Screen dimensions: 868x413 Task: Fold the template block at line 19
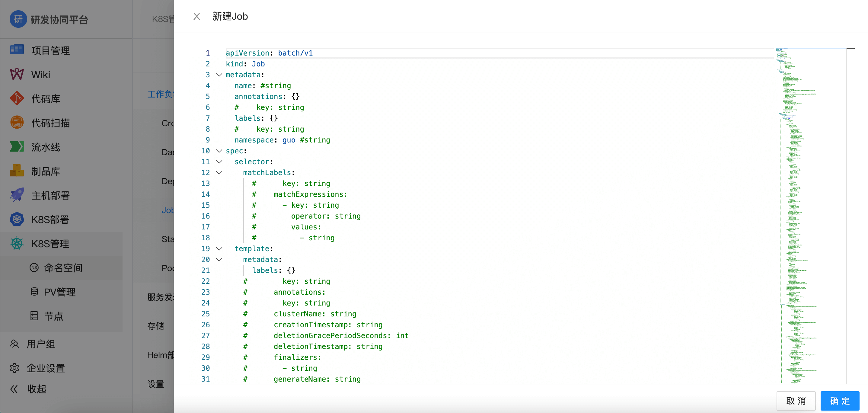[x=219, y=249]
